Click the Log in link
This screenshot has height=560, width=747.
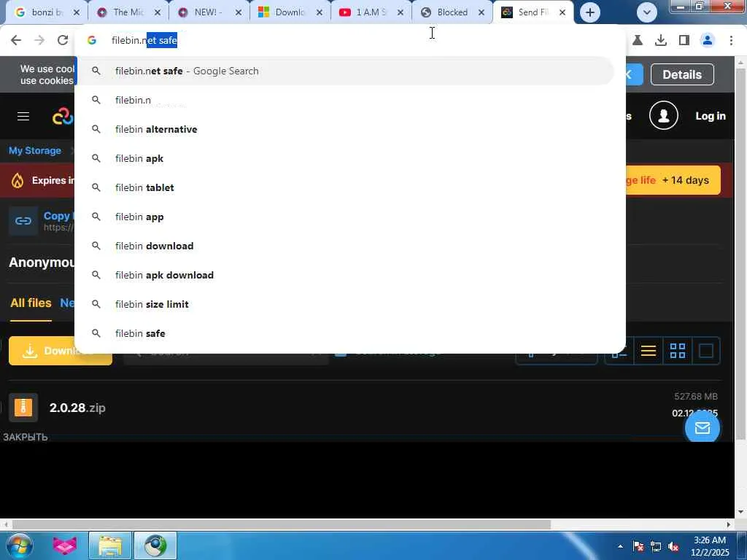[711, 116]
